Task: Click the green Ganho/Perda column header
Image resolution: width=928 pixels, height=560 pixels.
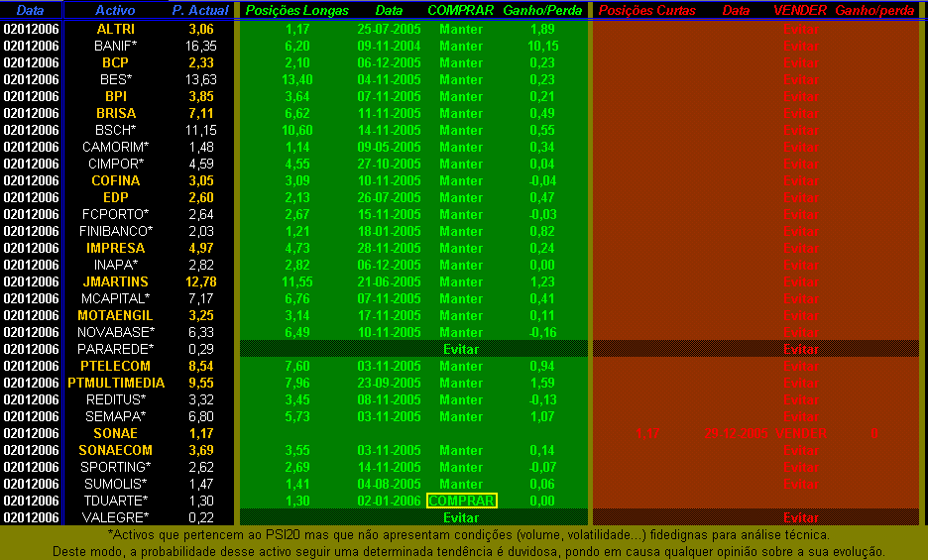Action: click(x=542, y=10)
